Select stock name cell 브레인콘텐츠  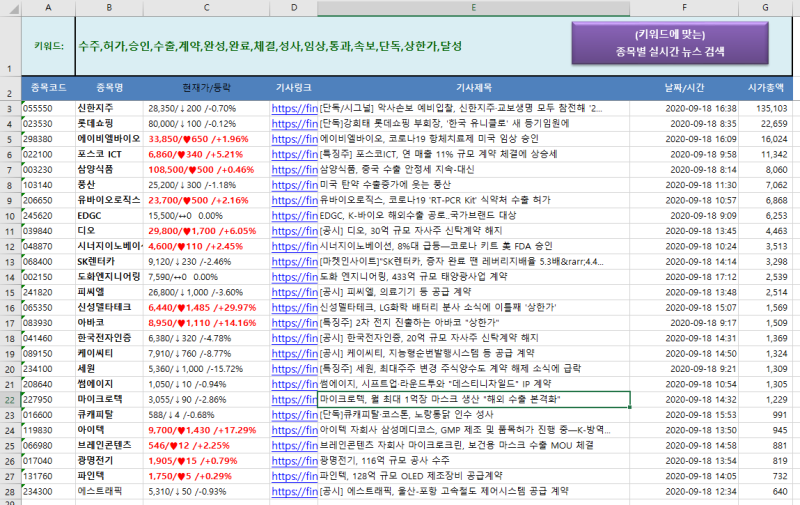click(x=109, y=445)
